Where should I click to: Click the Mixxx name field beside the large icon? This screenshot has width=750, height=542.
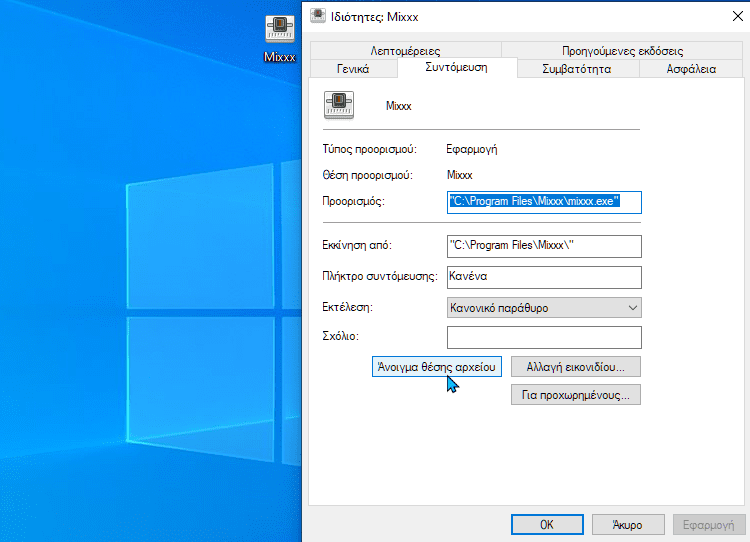[x=398, y=106]
